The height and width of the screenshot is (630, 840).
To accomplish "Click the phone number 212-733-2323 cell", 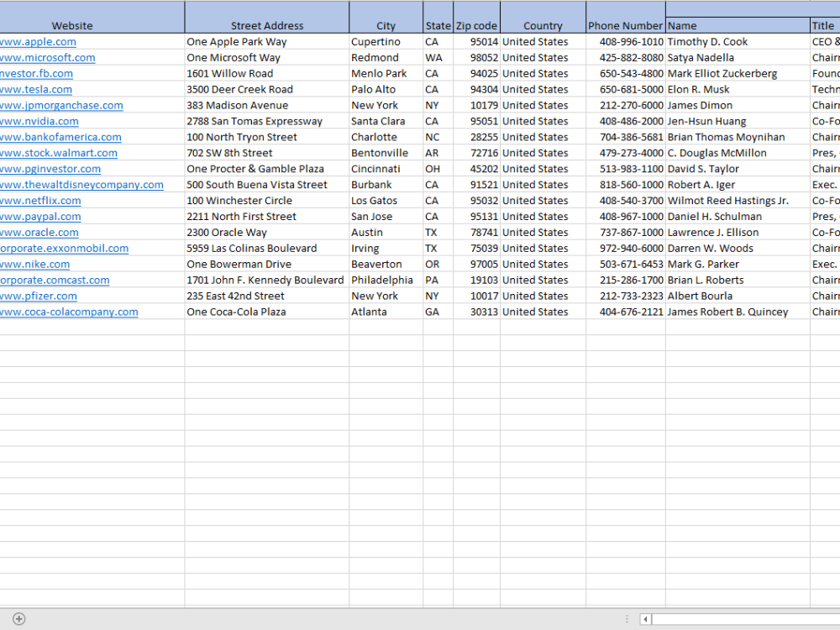I will [x=626, y=297].
